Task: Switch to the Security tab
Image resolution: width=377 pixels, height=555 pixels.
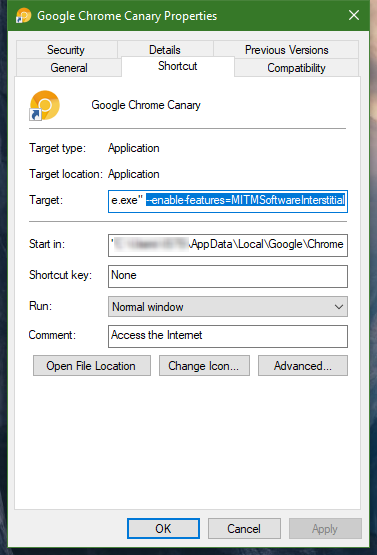Action: [67, 50]
